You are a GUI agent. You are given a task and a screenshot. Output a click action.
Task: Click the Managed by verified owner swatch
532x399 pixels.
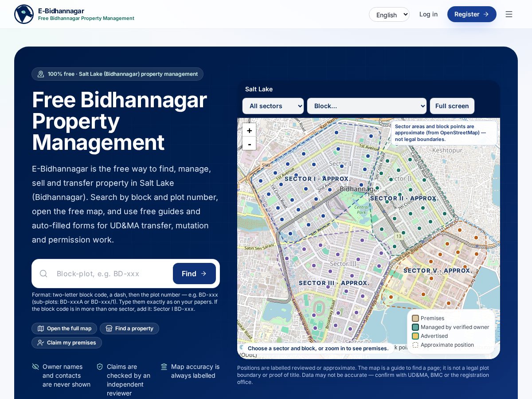point(415,327)
